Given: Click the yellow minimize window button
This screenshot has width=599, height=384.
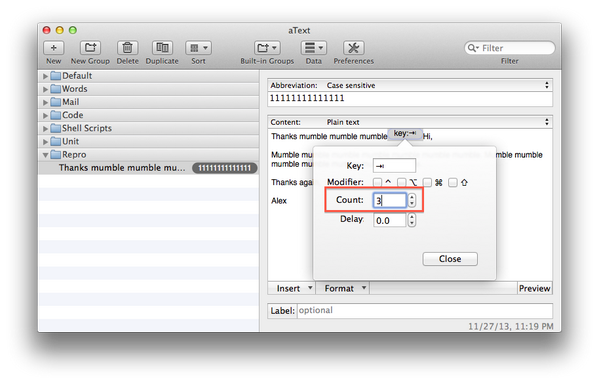Looking at the screenshot, I should click(x=60, y=30).
